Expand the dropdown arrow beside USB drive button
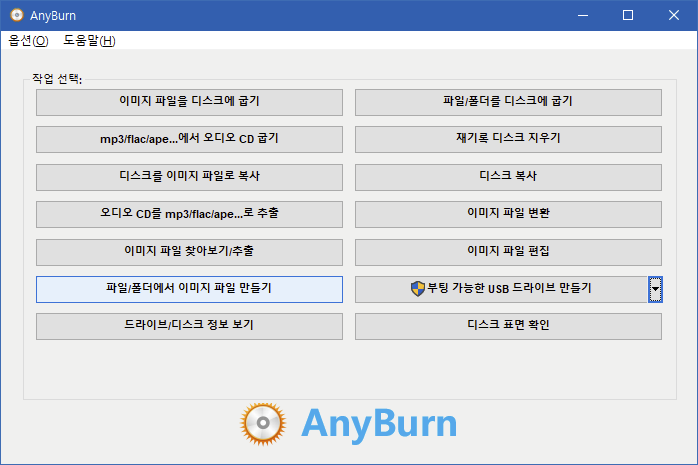The height and width of the screenshot is (465, 698). coord(655,289)
